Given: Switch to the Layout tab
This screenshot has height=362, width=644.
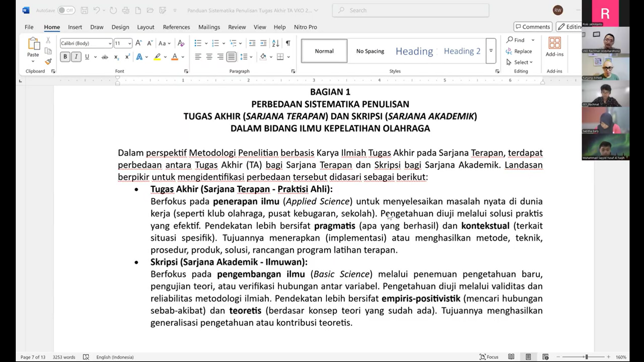Looking at the screenshot, I should point(146,27).
